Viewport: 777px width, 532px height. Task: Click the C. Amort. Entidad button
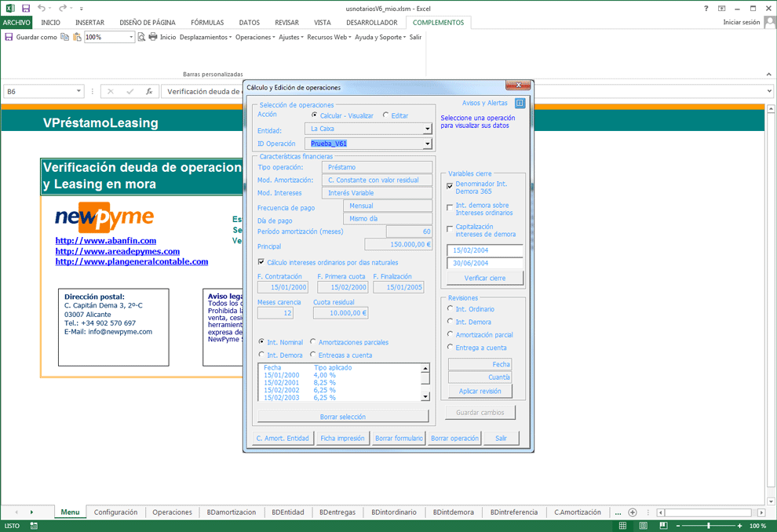click(x=283, y=439)
